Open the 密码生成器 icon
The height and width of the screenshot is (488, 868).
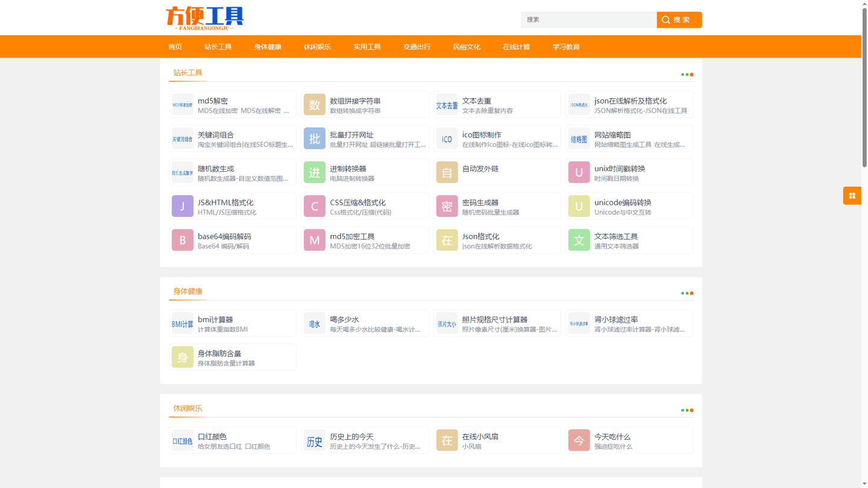(x=447, y=206)
